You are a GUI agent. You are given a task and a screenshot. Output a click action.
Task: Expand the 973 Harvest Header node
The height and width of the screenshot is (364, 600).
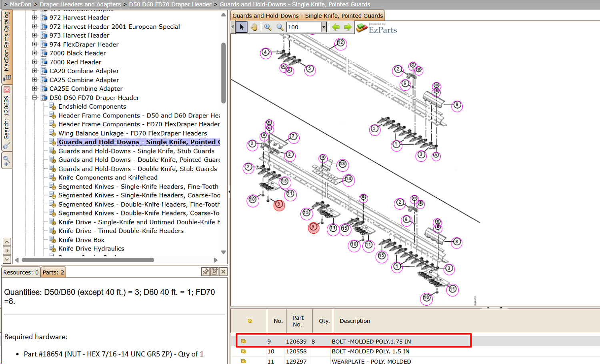[x=35, y=35]
